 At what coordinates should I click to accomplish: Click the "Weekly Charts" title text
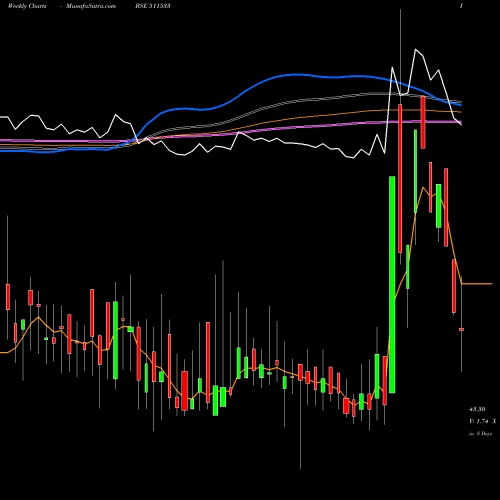pos(27,6)
